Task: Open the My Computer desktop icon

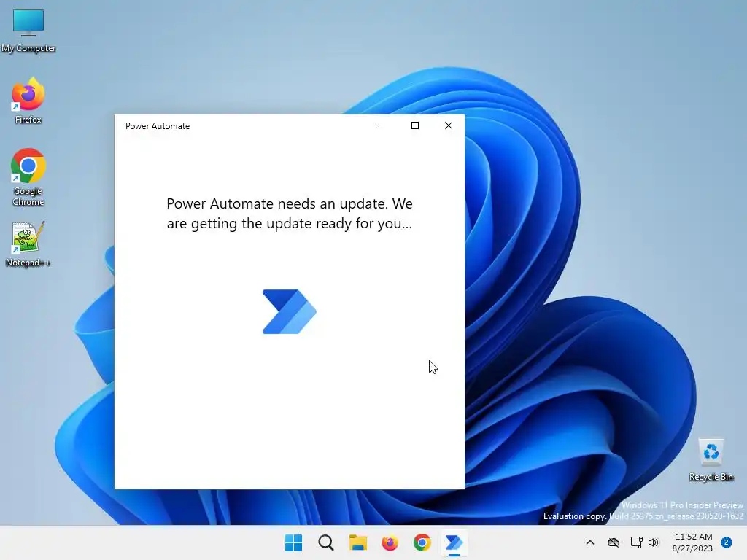Action: coord(28,30)
